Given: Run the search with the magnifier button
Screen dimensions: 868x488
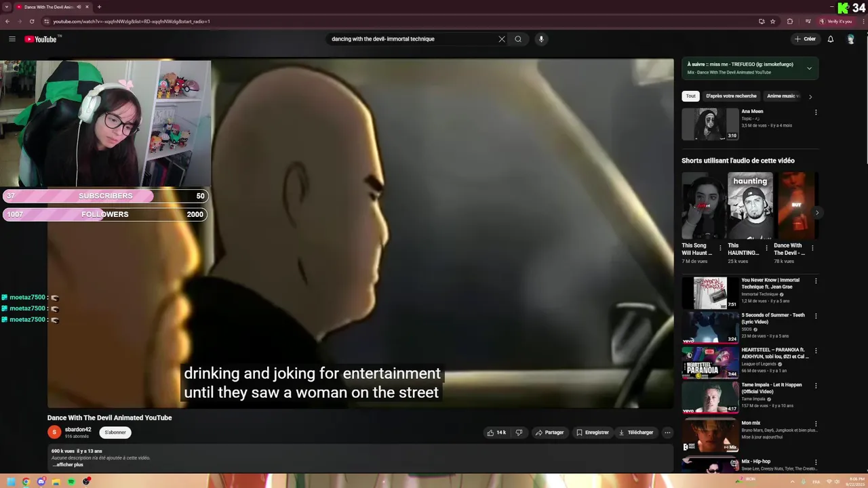Looking at the screenshot, I should pos(518,39).
